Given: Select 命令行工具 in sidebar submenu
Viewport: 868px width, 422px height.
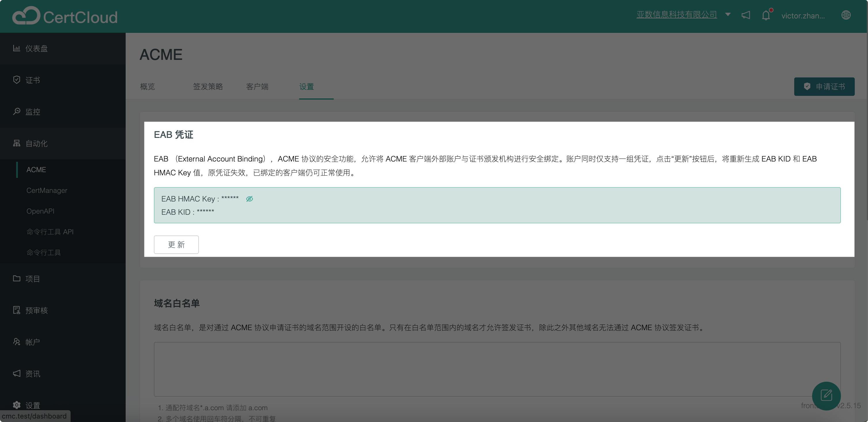Looking at the screenshot, I should [x=63, y=252].
